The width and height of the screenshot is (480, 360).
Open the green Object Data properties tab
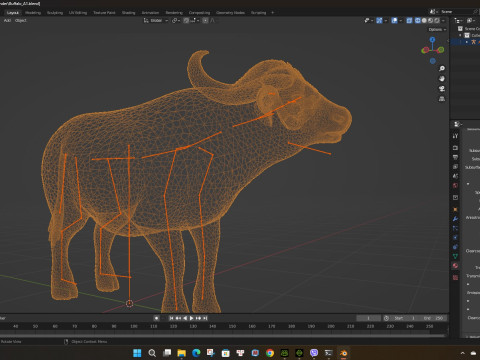tap(455, 256)
